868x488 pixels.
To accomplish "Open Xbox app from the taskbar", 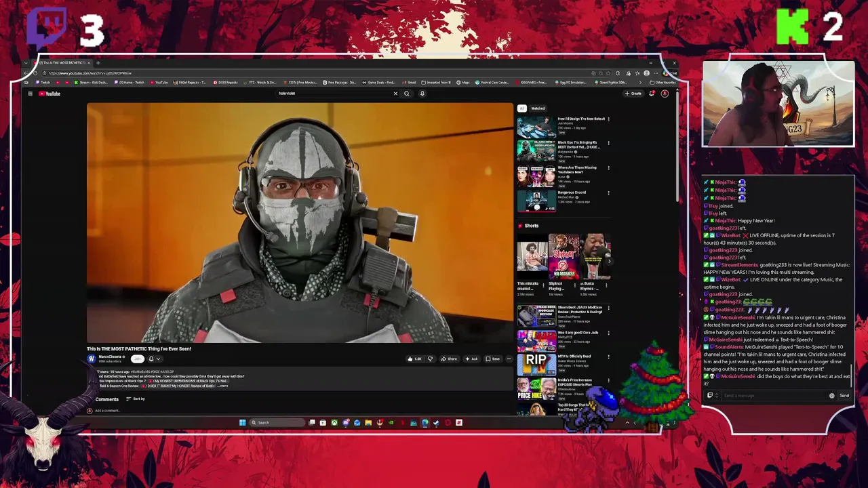I will (x=334, y=423).
